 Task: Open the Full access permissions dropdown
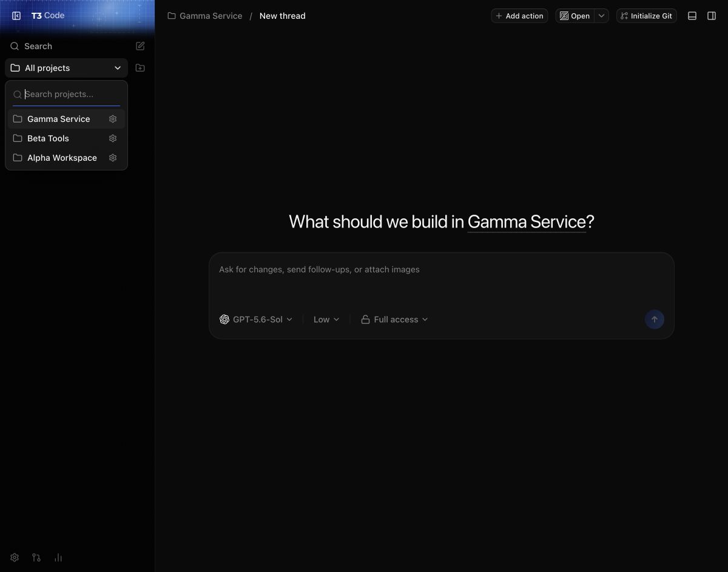tap(394, 320)
